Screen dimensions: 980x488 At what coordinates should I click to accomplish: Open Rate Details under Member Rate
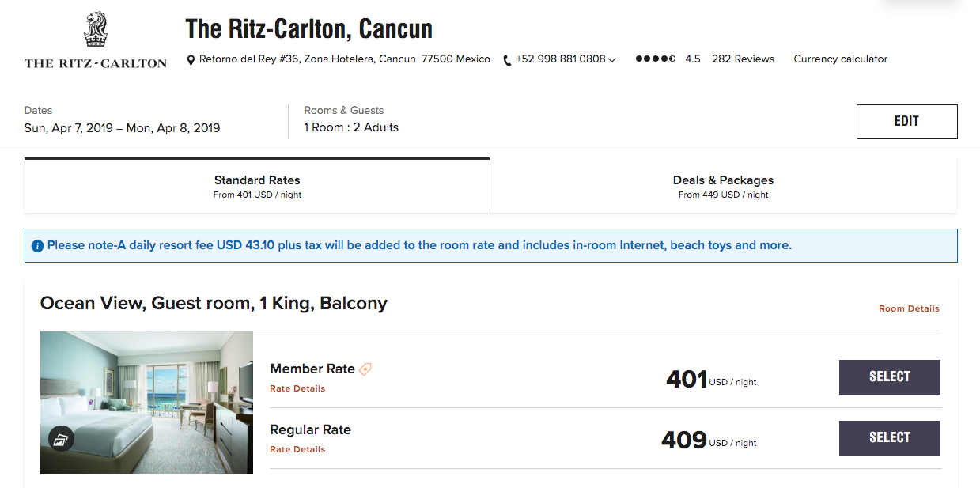coord(297,388)
